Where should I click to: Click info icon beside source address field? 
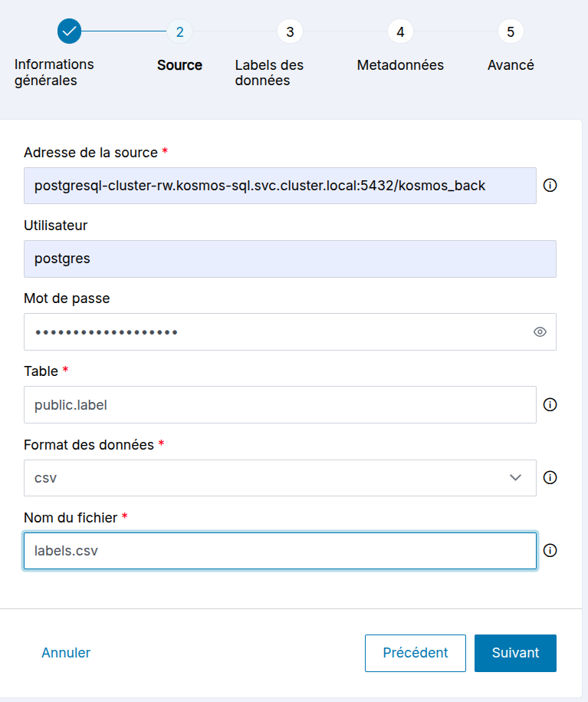(550, 186)
